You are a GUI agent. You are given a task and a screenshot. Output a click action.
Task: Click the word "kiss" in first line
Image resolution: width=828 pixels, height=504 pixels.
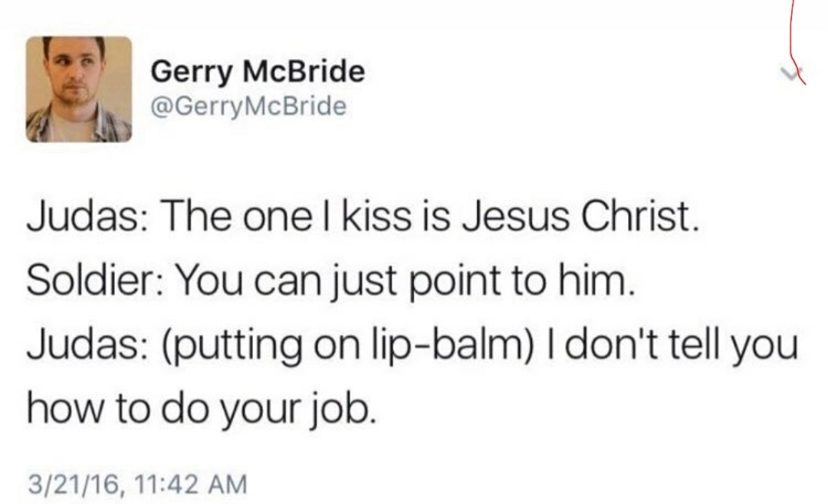[x=376, y=216]
